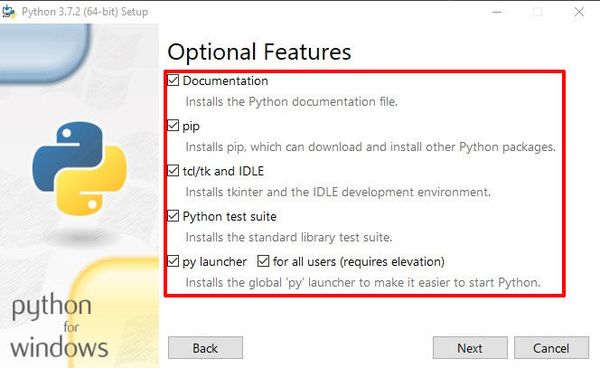Click the pip label text
The image size is (600, 368).
191,126
